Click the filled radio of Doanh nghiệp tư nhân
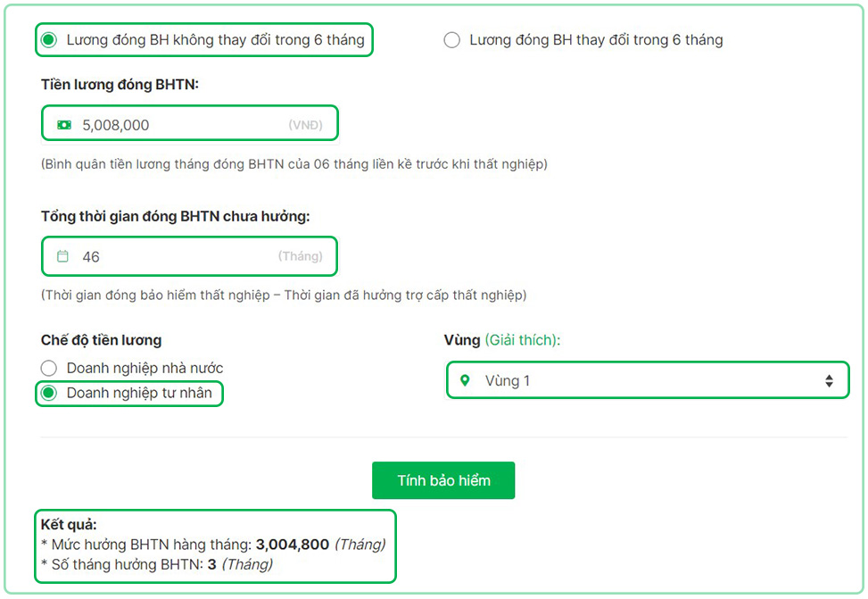Image resolution: width=868 pixels, height=599 pixels. [49, 393]
